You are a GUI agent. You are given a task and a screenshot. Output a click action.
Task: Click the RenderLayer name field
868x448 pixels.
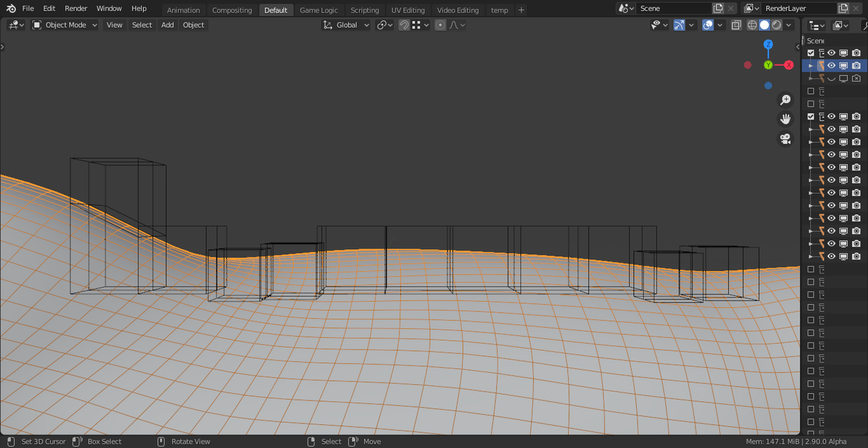(798, 8)
